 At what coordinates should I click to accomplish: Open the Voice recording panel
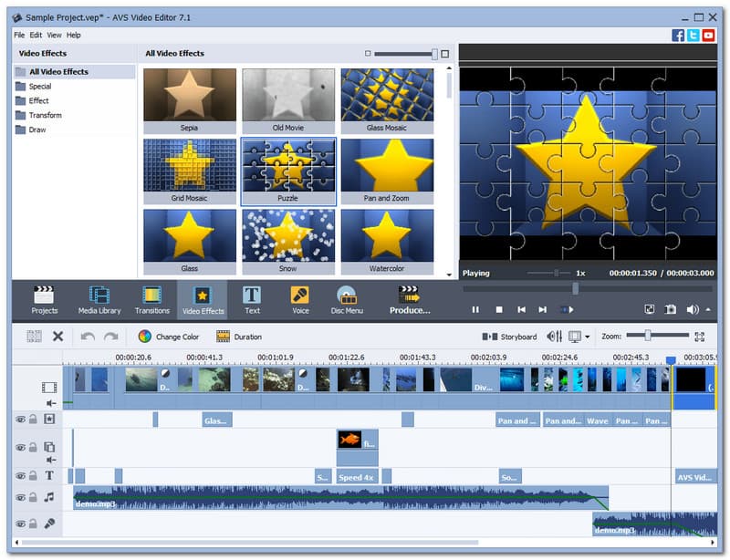(300, 300)
